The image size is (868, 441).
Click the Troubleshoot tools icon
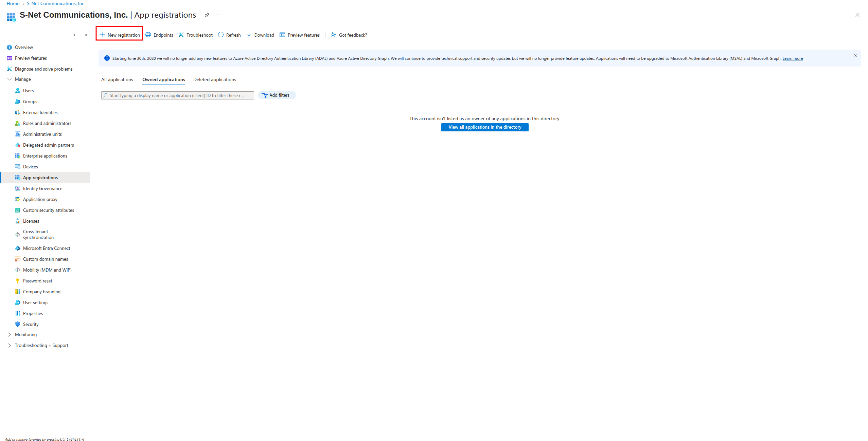(181, 35)
